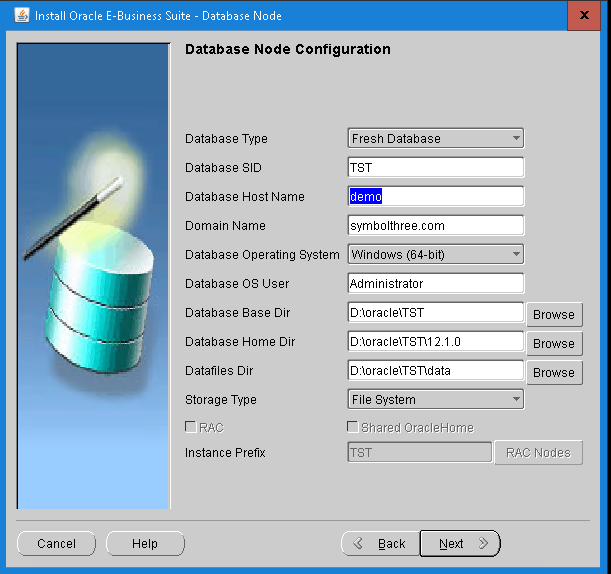The height and width of the screenshot is (574, 611).
Task: Click the Database Base Dir field
Action: [435, 312]
